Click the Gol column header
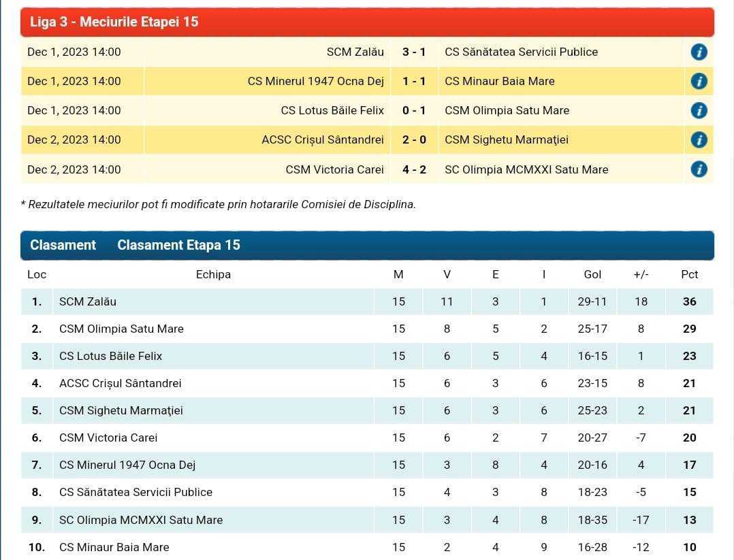The width and height of the screenshot is (734, 560). [592, 274]
